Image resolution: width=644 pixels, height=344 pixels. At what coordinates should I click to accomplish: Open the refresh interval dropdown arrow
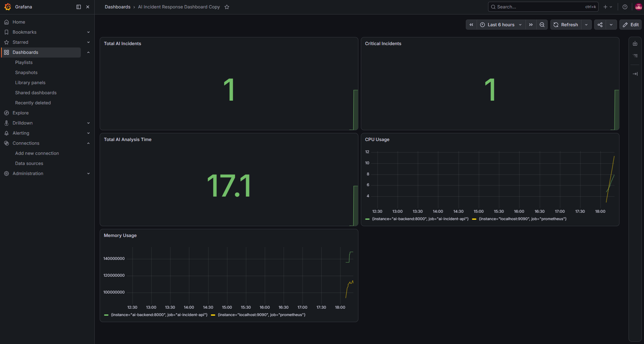point(586,25)
